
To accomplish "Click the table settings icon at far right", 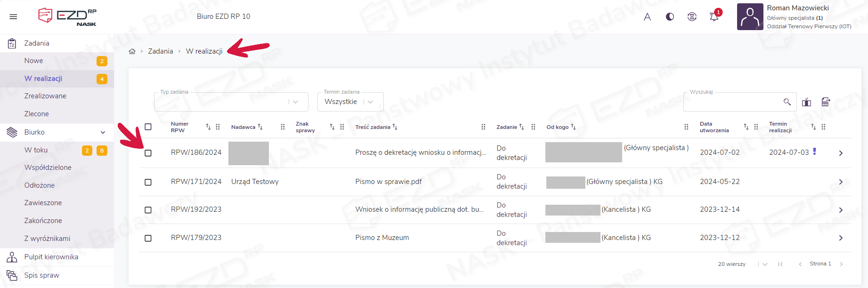I will pos(826,102).
